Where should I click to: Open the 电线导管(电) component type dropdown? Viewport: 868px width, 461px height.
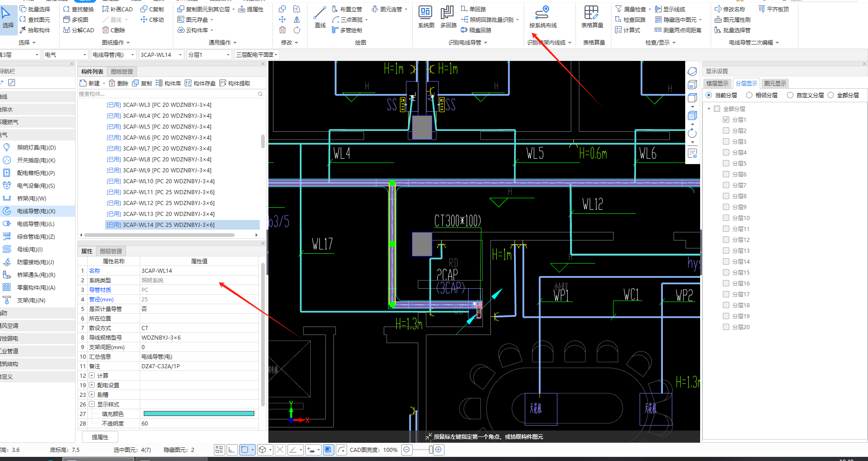point(113,55)
